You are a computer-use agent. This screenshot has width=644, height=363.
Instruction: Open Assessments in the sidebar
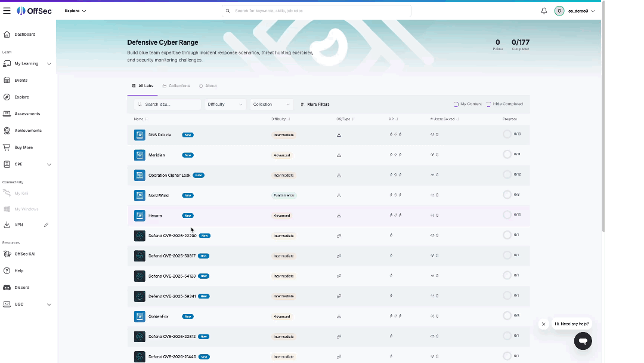coord(28,114)
